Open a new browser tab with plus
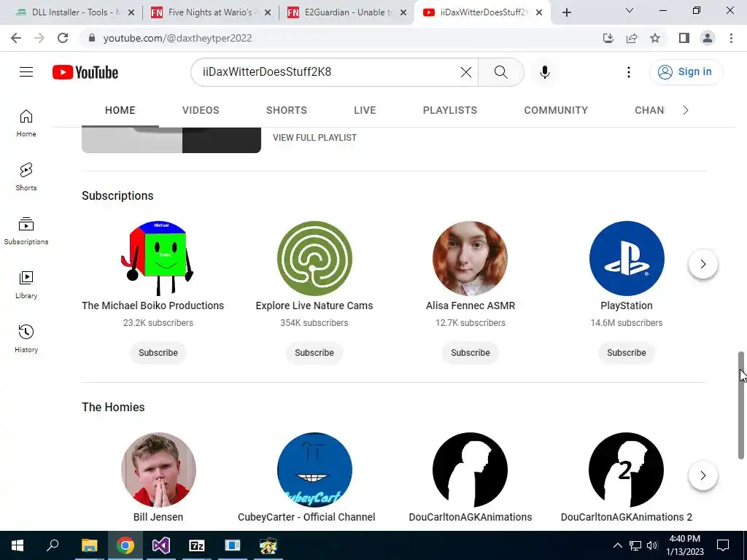Screen dimensions: 747x560 pos(566,12)
